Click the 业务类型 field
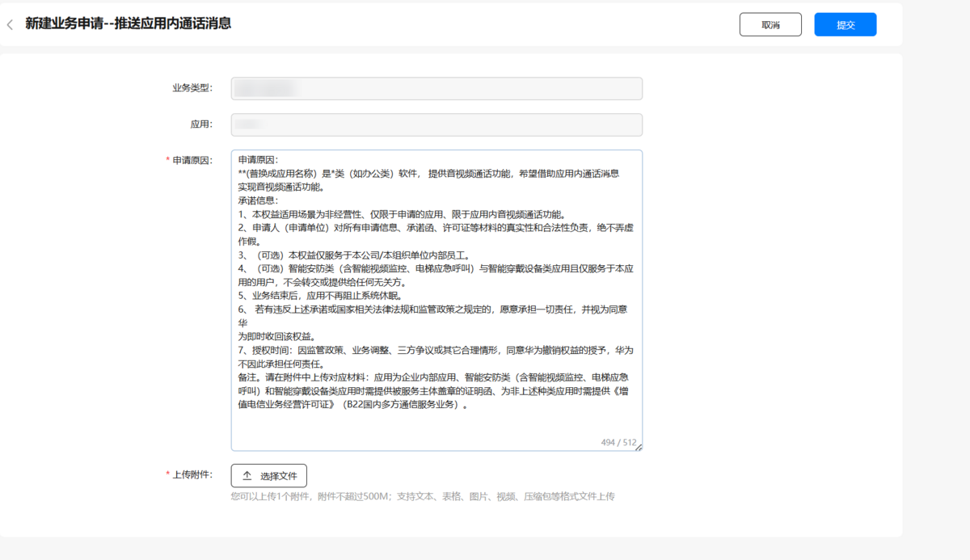 (x=436, y=88)
